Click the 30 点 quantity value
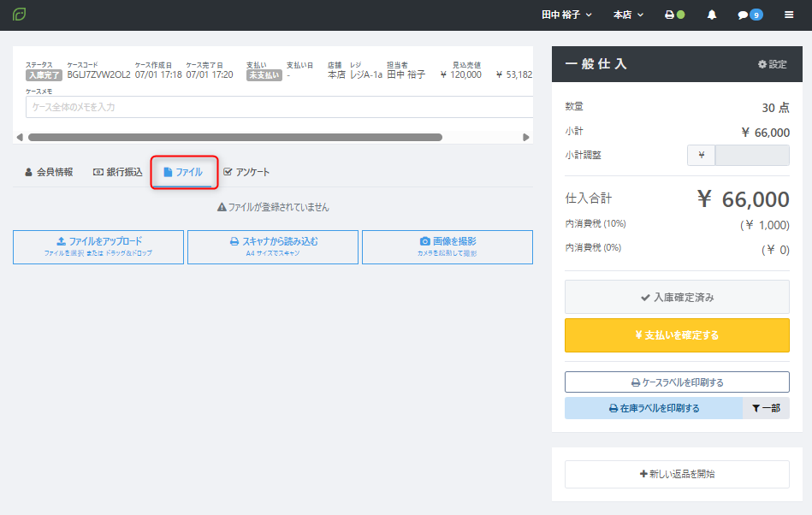Screen dimensions: 812x515 click(775, 108)
